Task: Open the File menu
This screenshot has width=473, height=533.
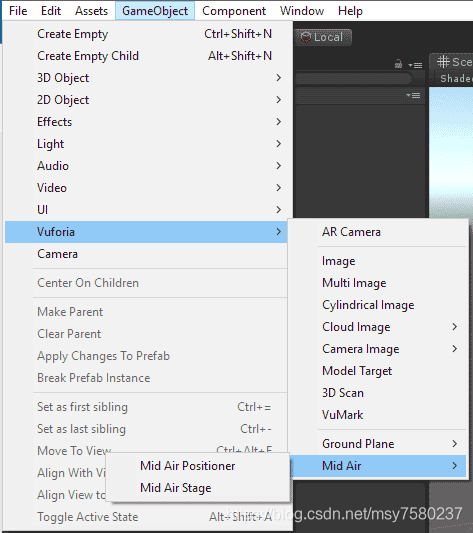Action: pos(18,11)
